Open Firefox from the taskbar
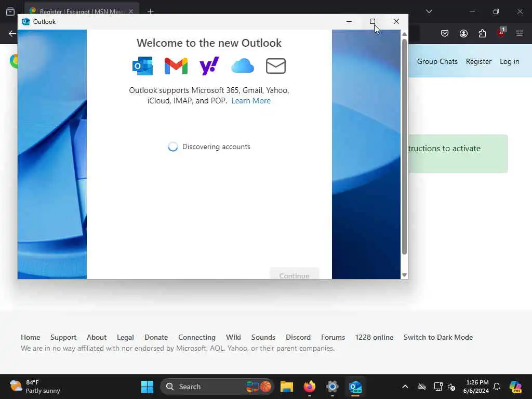 coord(310,387)
